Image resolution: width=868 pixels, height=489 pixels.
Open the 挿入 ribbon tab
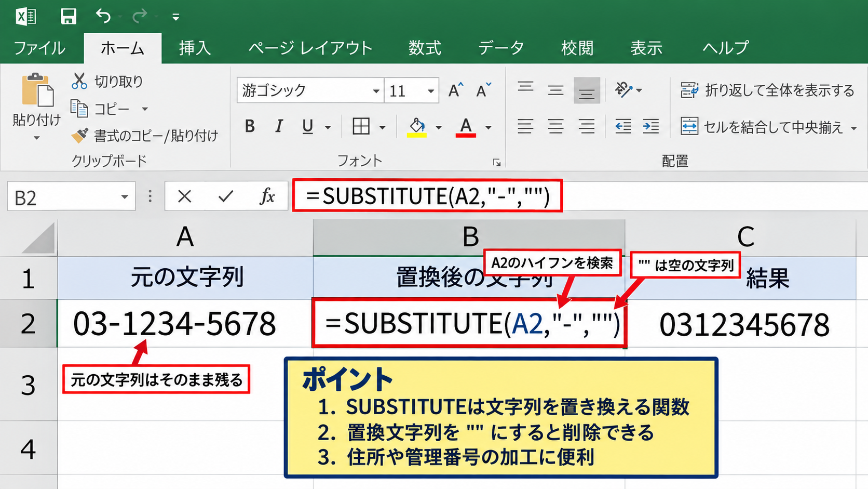tap(195, 48)
